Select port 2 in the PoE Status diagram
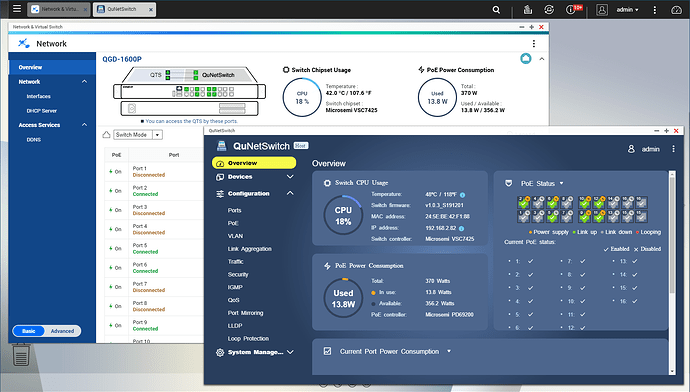 (x=523, y=202)
